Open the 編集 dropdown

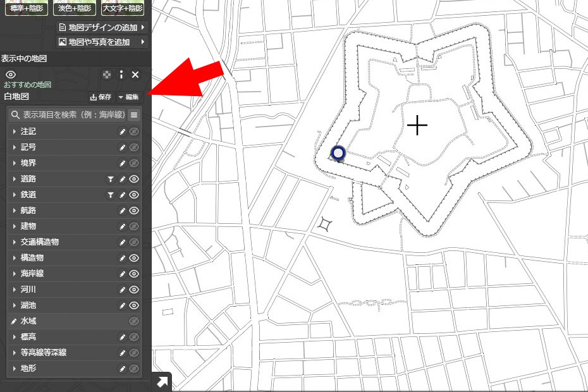click(128, 97)
